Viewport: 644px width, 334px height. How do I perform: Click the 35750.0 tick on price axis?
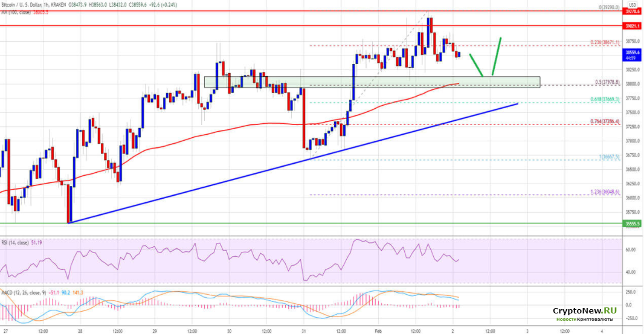pyautogui.click(x=633, y=212)
